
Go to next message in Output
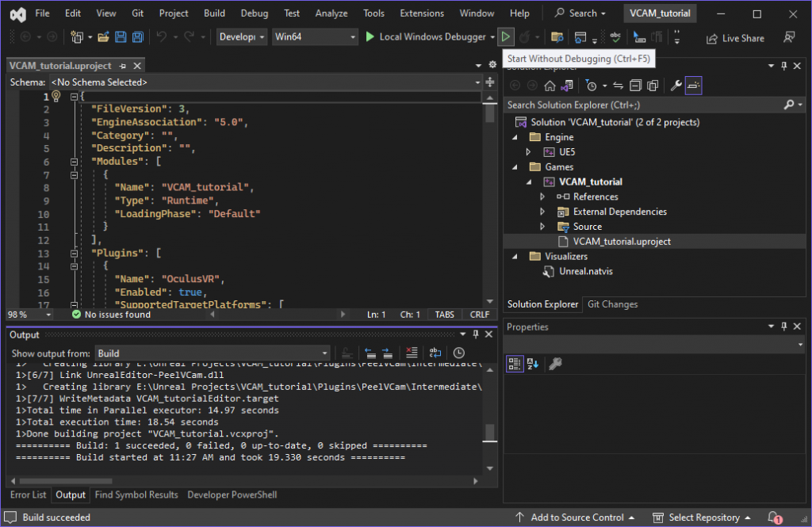(387, 353)
